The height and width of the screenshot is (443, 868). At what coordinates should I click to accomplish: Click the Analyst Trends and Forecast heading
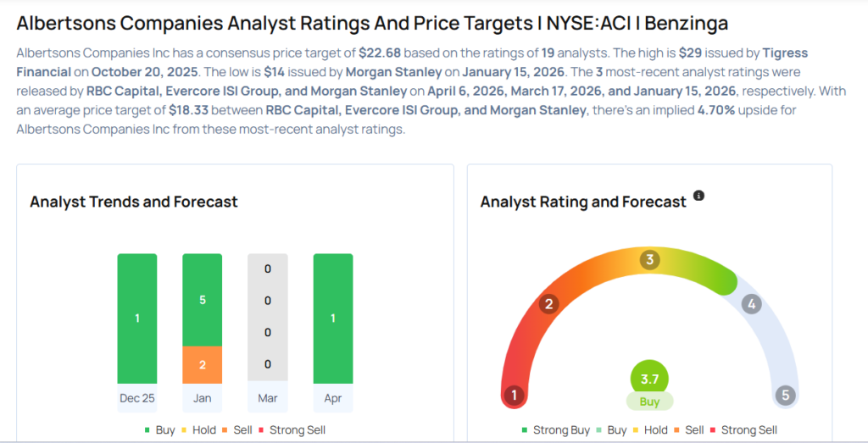(x=134, y=202)
